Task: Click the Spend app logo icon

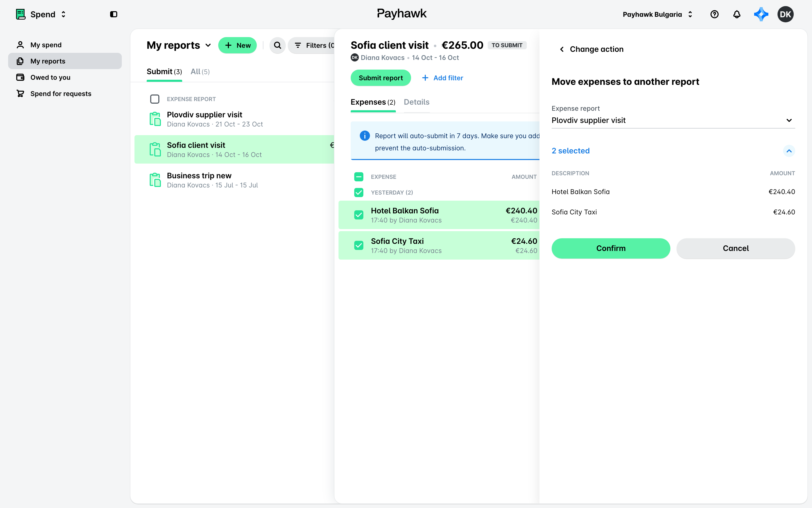Action: [x=21, y=14]
